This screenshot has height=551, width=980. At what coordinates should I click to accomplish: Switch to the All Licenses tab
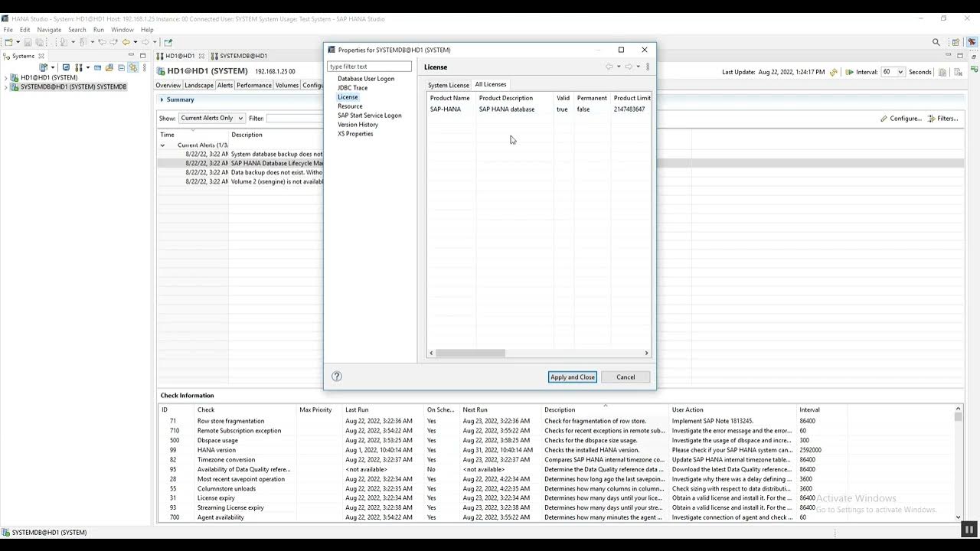pos(491,84)
